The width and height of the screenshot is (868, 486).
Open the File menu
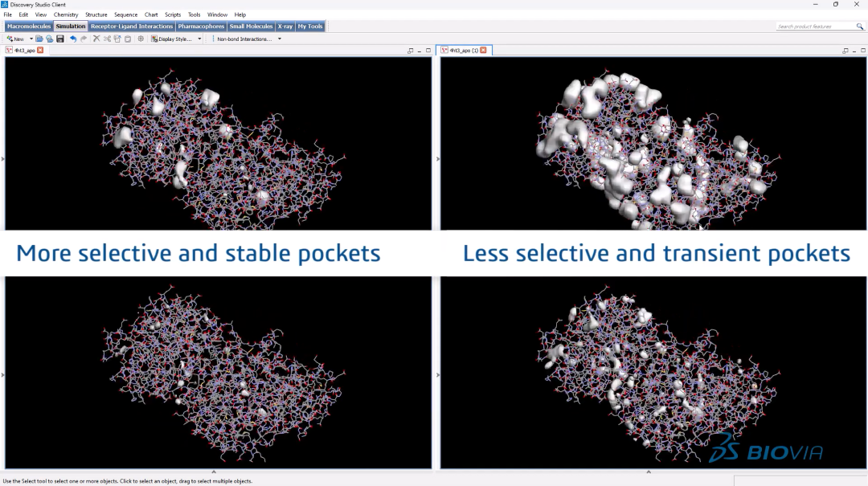8,14
